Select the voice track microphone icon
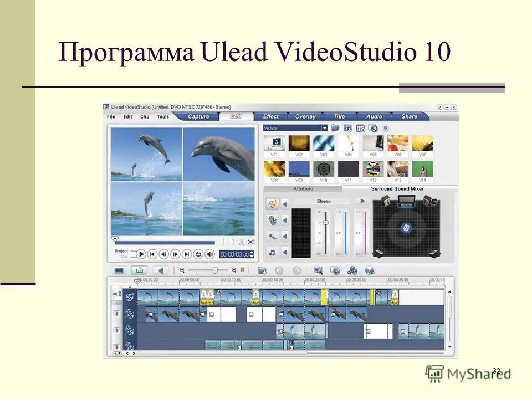This screenshot has width=532, height=399. (x=272, y=236)
